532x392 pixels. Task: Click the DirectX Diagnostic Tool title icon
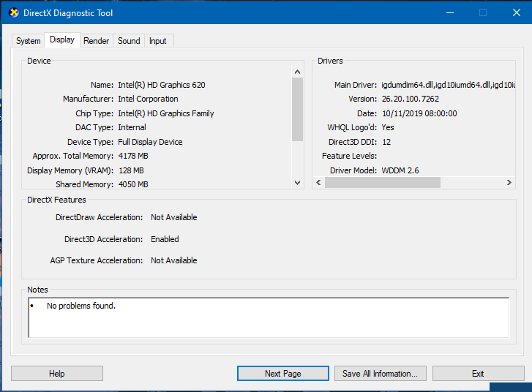(14, 13)
